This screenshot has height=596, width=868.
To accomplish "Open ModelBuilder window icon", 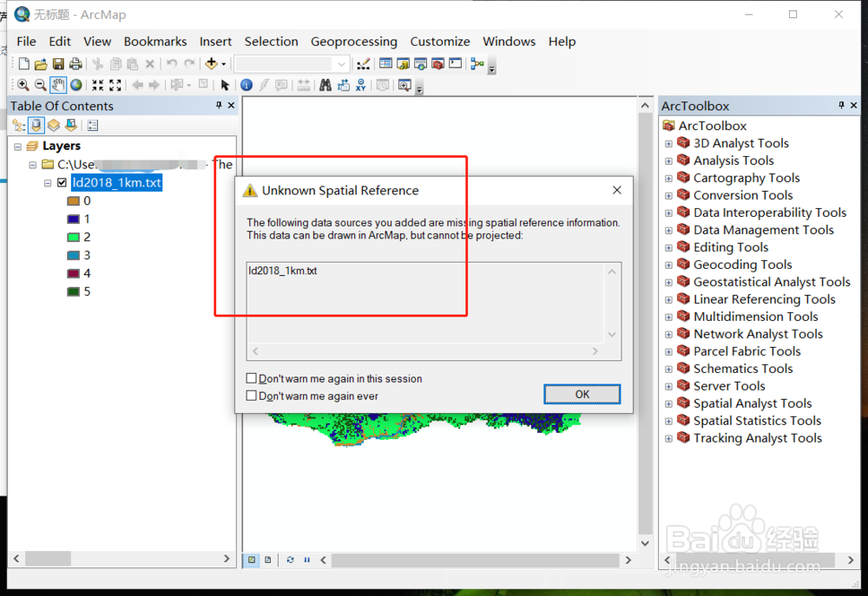I will 477,64.
